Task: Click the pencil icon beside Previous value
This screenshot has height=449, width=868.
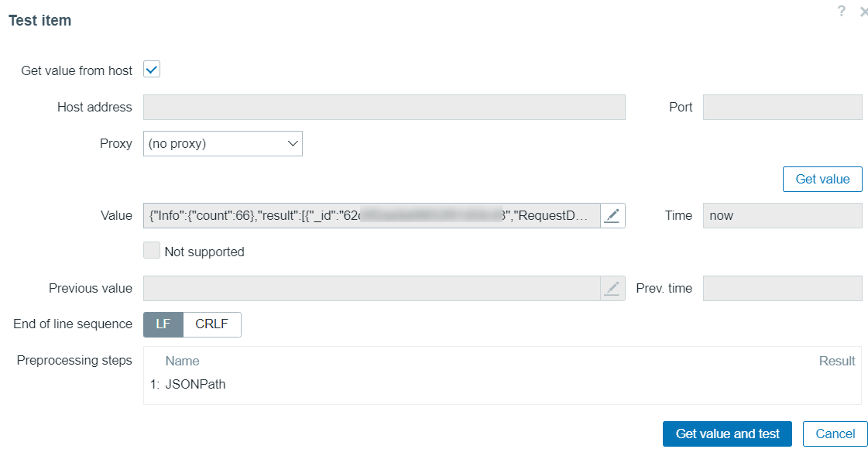Action: pos(612,289)
